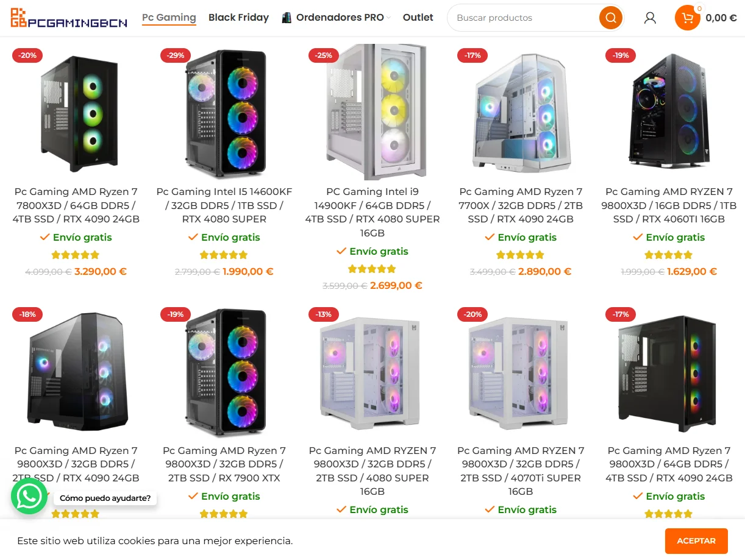Open the shopping cart icon
The height and width of the screenshot is (560, 745).
click(687, 18)
